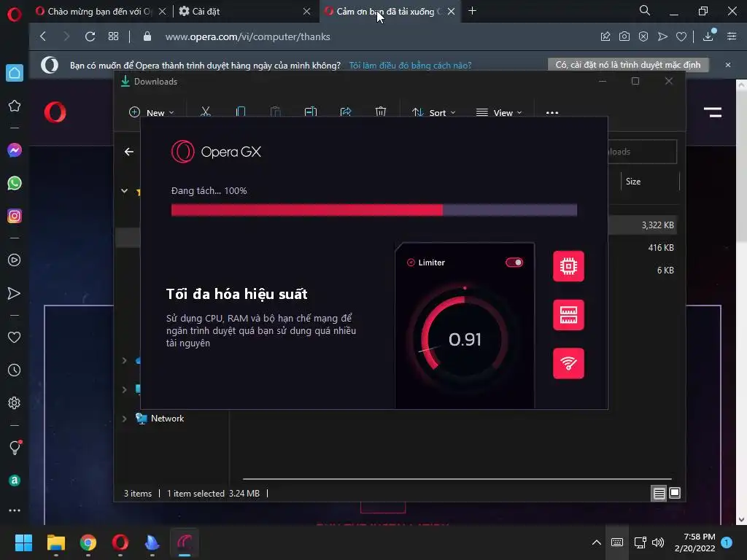Open Easy Setup at the toolbar's right end
The height and width of the screenshot is (560, 747).
732,36
